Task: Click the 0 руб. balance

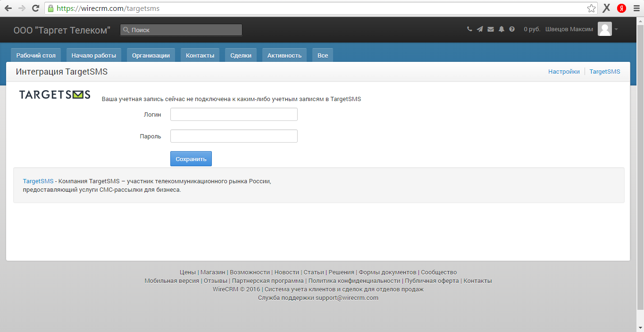Action: (x=532, y=29)
